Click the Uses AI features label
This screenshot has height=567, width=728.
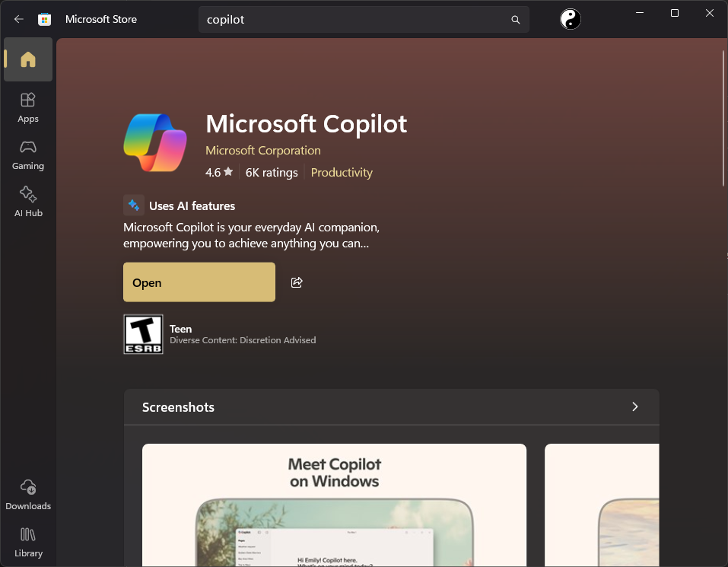click(x=192, y=205)
